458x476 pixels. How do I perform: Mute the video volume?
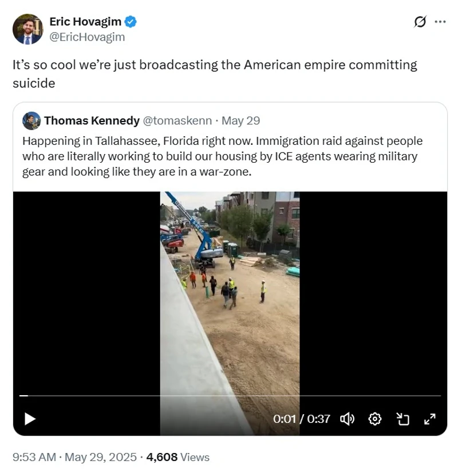[348, 419]
